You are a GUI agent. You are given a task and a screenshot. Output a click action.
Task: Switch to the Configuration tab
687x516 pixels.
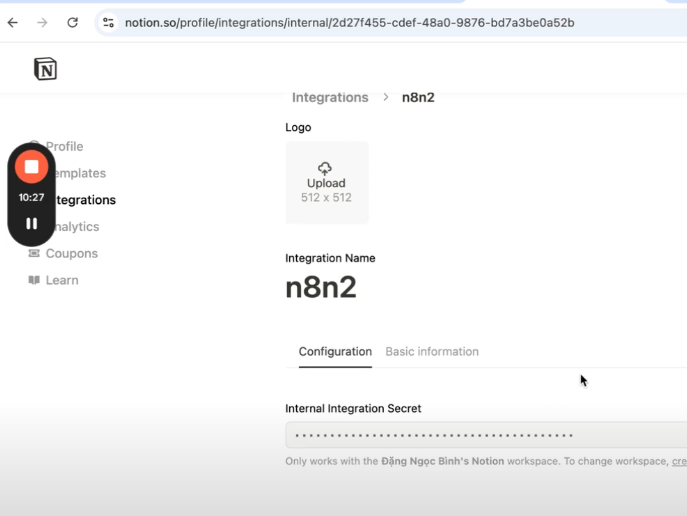(335, 352)
